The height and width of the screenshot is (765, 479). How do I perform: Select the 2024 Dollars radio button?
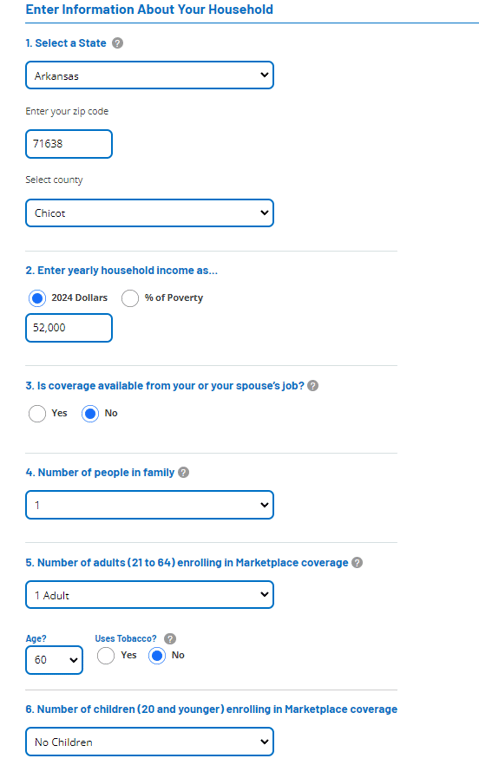tap(37, 298)
